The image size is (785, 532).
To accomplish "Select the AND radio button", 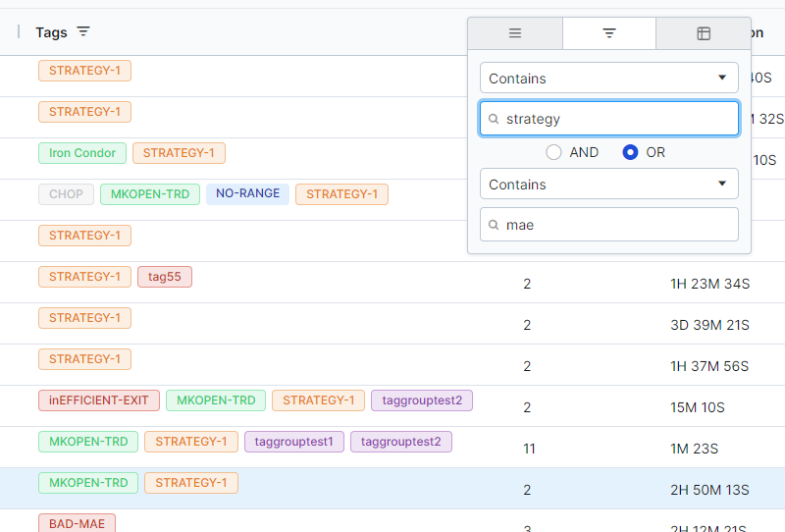I will coord(554,152).
